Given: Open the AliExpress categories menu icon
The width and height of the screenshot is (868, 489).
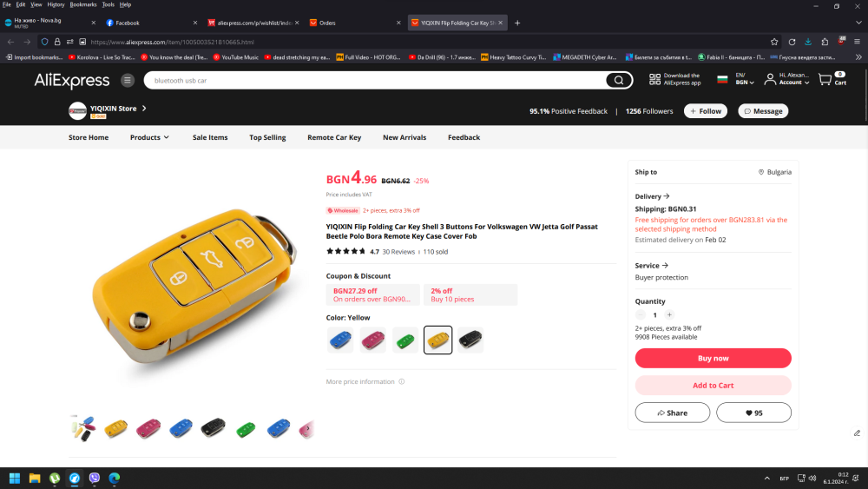Looking at the screenshot, I should click(128, 81).
